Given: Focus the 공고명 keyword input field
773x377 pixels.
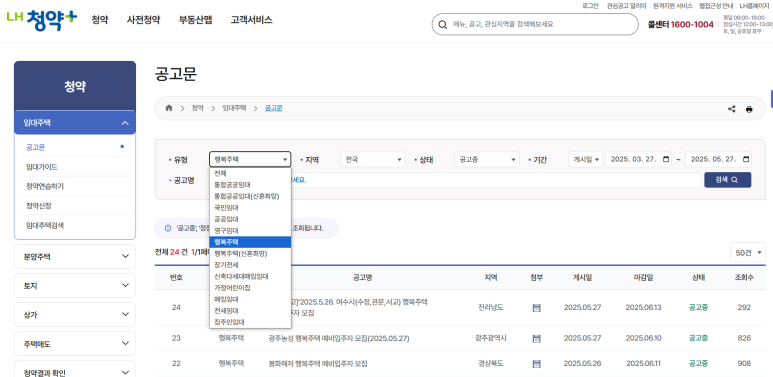Looking at the screenshot, I should pos(496,180).
